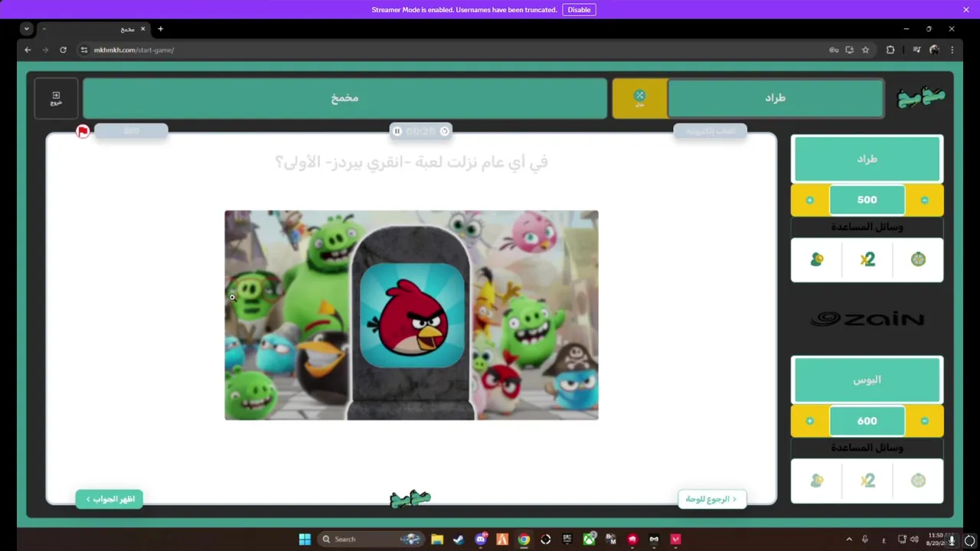Viewport: 980px width, 551px height.
Task: Pause the question countdown timer
Action: 397,131
